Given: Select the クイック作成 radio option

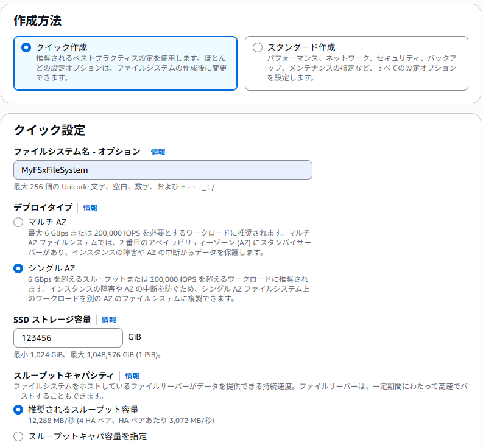Looking at the screenshot, I should (26, 47).
